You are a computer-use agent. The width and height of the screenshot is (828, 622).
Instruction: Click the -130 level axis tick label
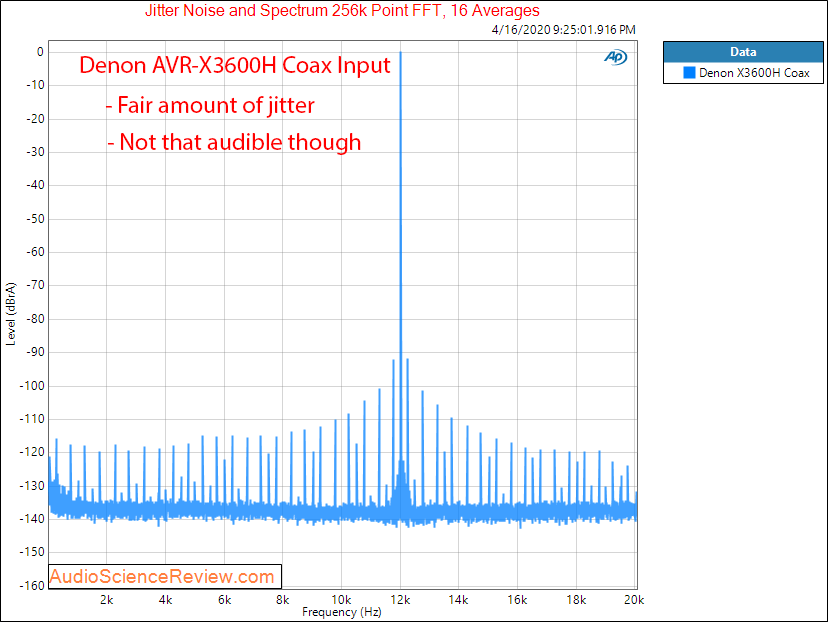tap(32, 486)
